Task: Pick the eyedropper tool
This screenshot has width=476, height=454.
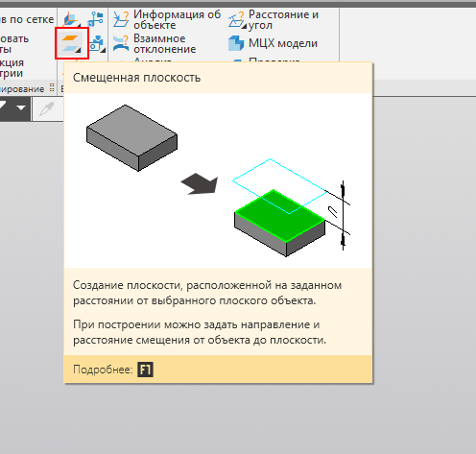Action: click(47, 108)
